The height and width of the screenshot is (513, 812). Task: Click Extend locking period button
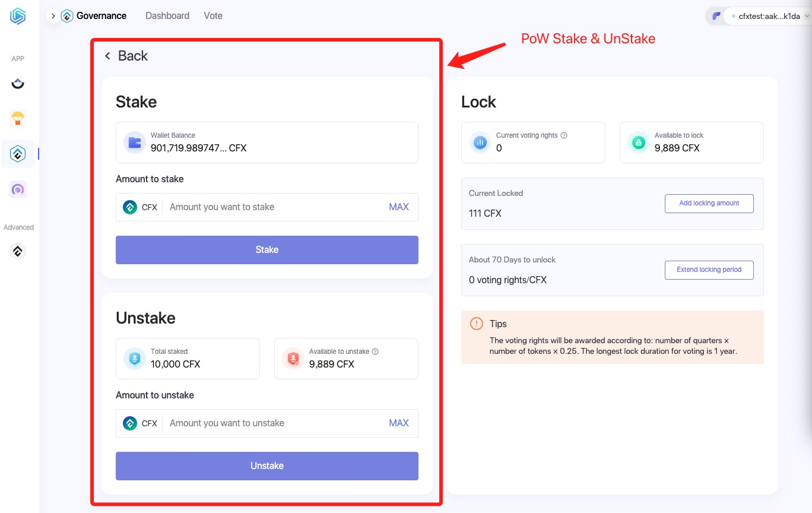point(709,270)
